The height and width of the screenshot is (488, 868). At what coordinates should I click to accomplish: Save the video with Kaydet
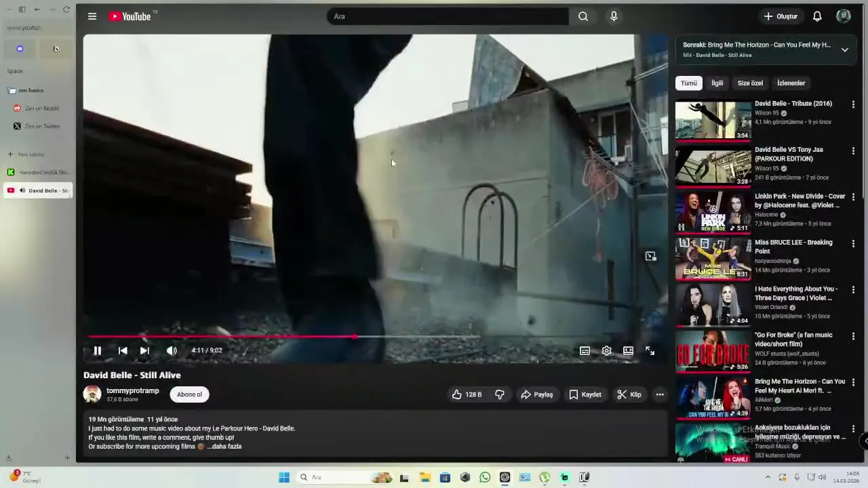[585, 394]
